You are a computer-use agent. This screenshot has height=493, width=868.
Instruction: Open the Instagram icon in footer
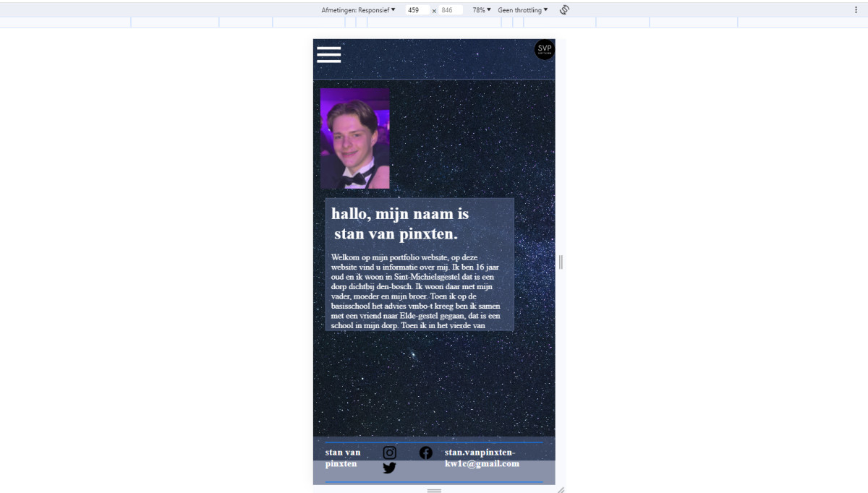(389, 453)
